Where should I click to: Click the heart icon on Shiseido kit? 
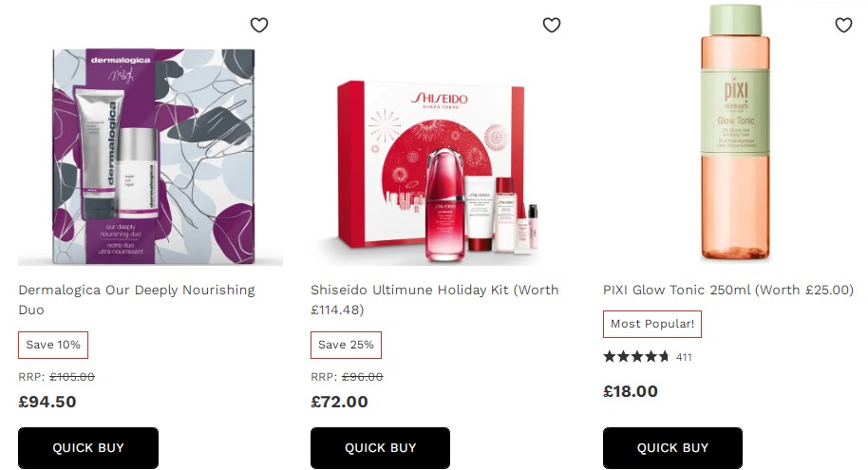coord(552,25)
